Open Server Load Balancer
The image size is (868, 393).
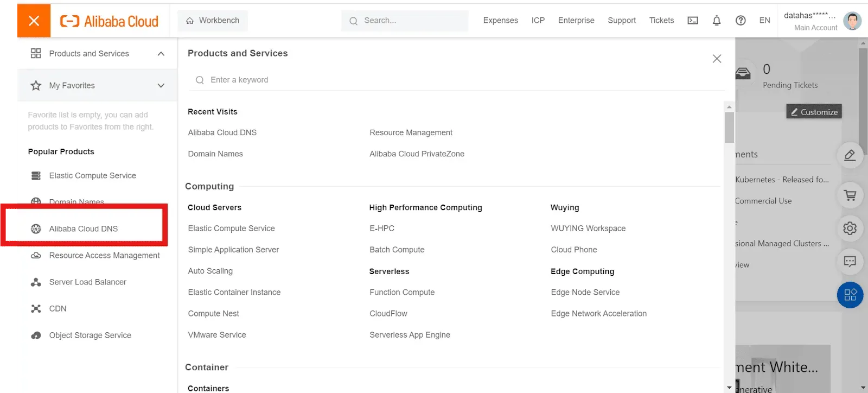[88, 282]
